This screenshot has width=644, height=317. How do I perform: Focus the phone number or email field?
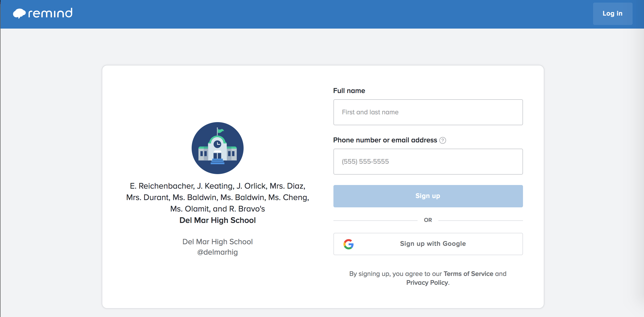coord(428,162)
